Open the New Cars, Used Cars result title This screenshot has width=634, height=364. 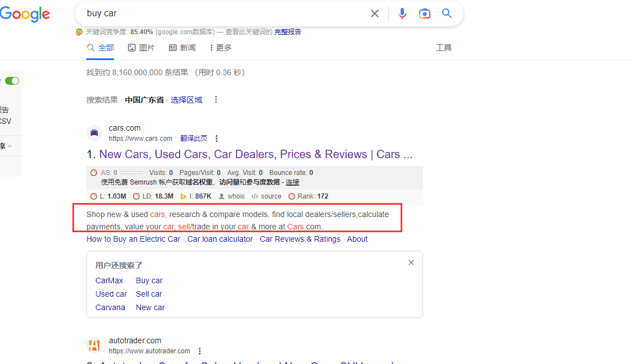point(256,154)
